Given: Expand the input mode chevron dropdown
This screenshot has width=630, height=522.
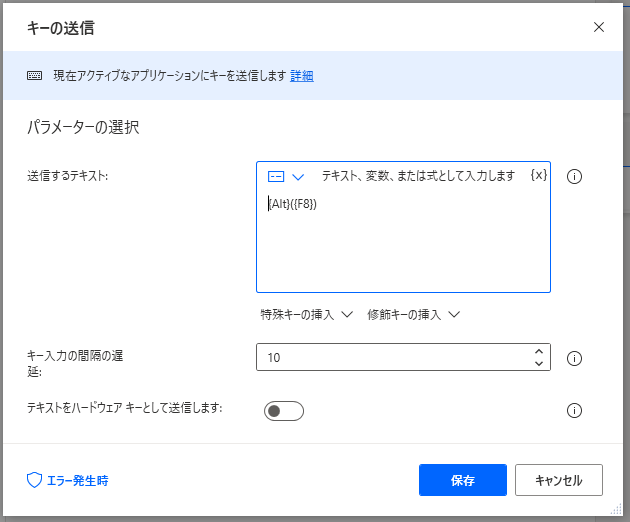Looking at the screenshot, I should [x=297, y=176].
